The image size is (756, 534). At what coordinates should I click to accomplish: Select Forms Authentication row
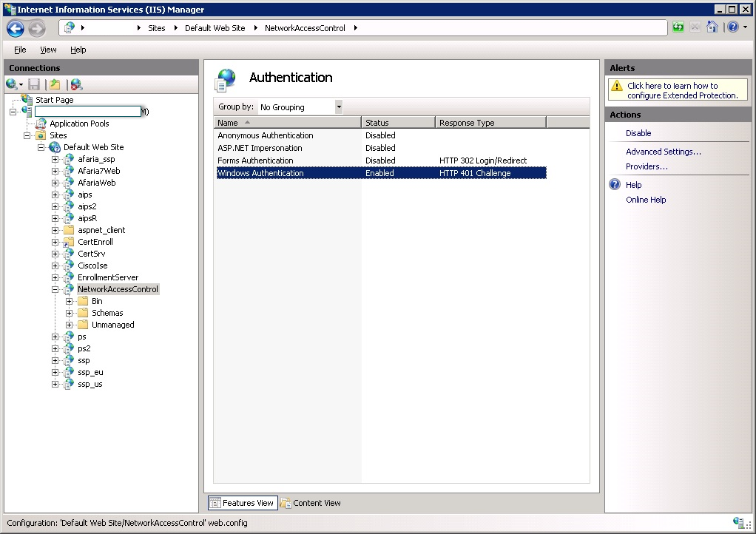pos(382,160)
